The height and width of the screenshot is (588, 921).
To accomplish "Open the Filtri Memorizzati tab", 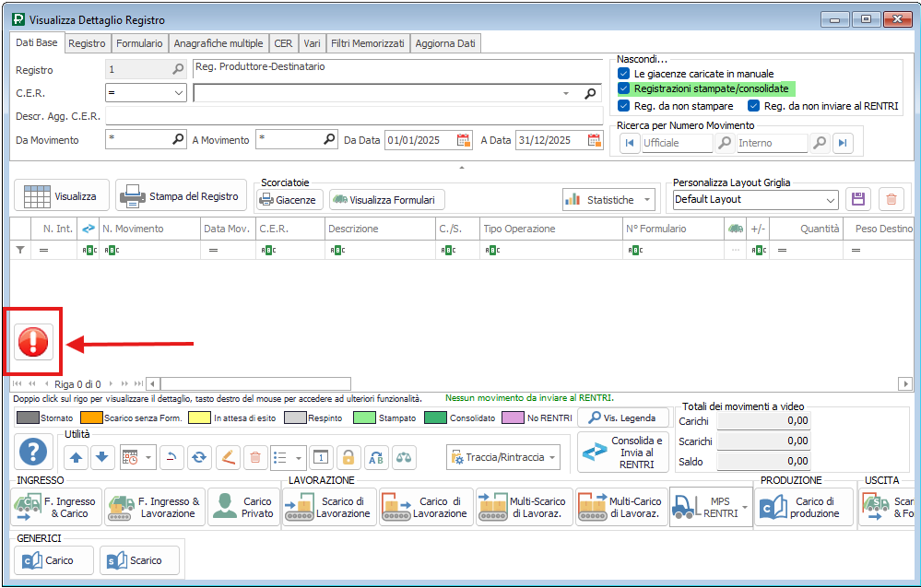I will 367,43.
